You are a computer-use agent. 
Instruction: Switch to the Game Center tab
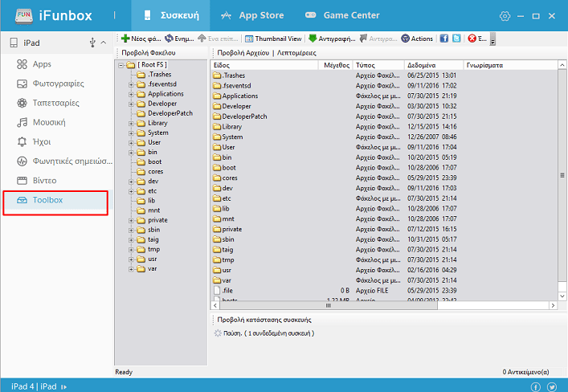342,15
